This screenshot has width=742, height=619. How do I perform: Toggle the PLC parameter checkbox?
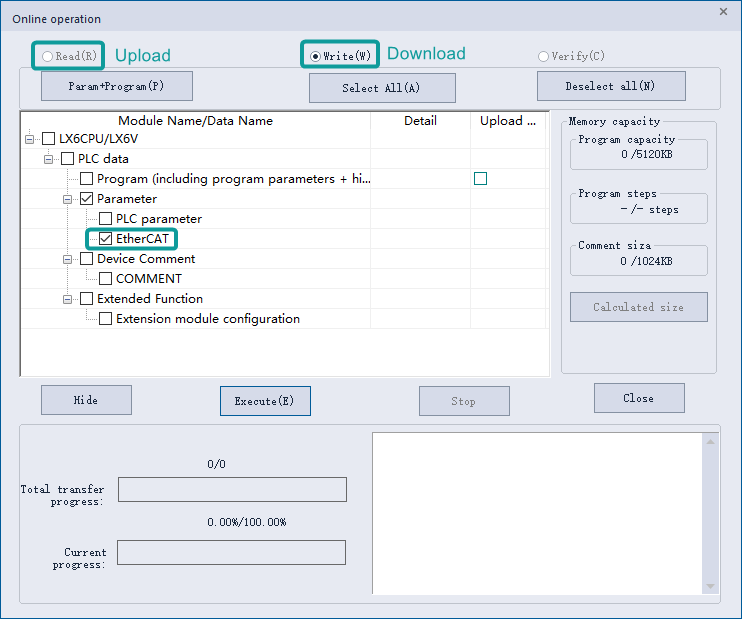click(105, 219)
